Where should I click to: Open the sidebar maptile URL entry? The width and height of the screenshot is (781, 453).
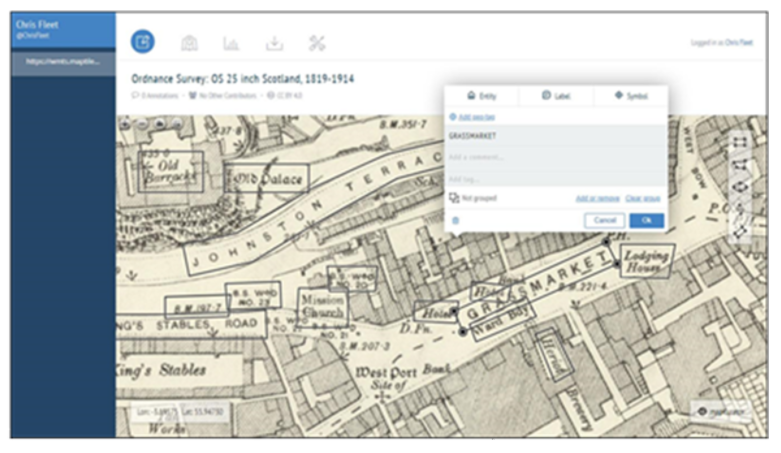coord(63,62)
